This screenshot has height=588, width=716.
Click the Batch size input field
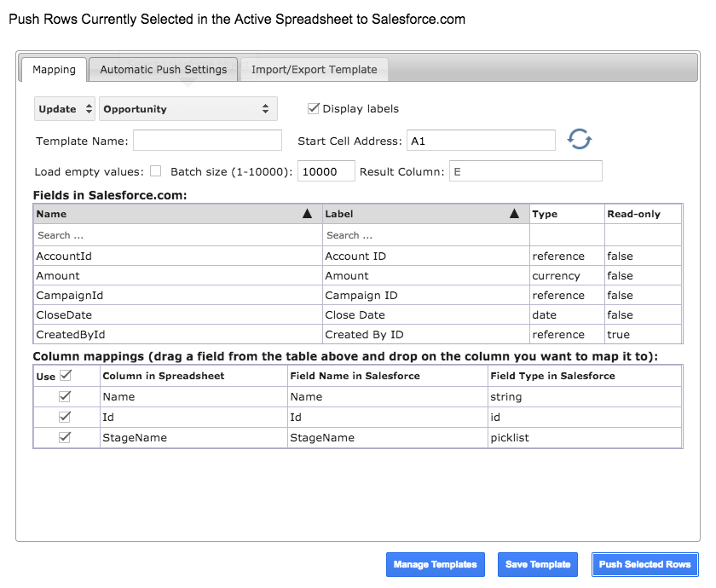(x=326, y=171)
